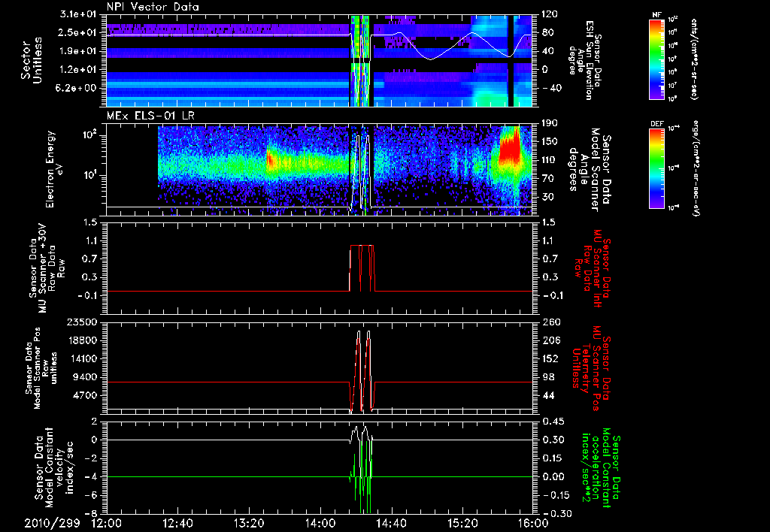Click the 'DEF' color bar heading
This screenshot has width=770, height=532.
coord(657,124)
